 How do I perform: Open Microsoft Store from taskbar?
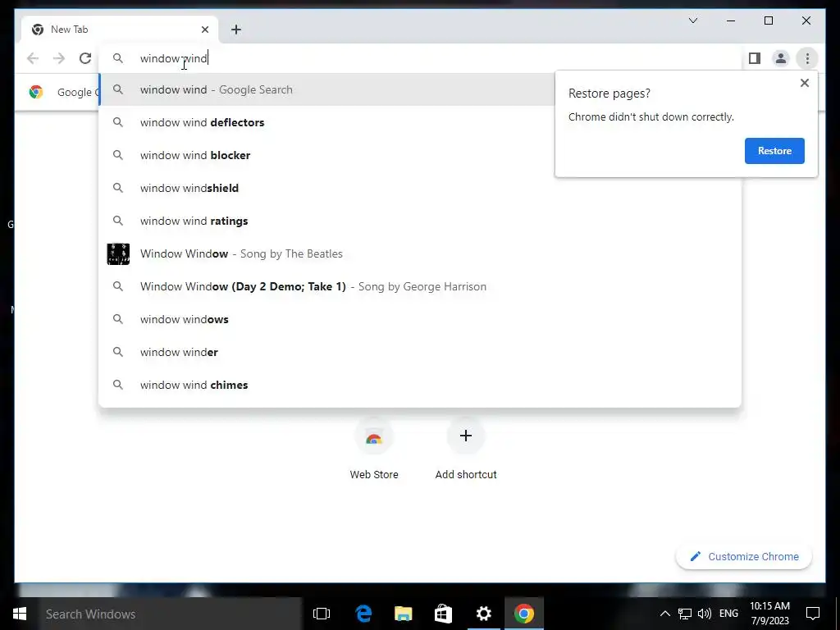pos(443,614)
